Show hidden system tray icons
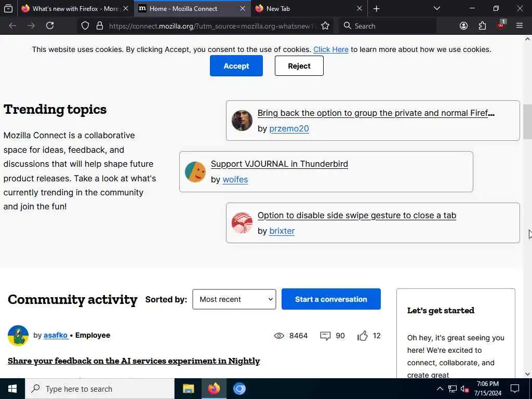 coord(440,389)
